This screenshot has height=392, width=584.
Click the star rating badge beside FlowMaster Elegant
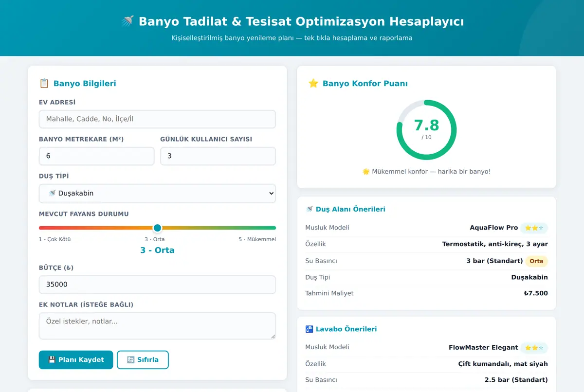534,348
